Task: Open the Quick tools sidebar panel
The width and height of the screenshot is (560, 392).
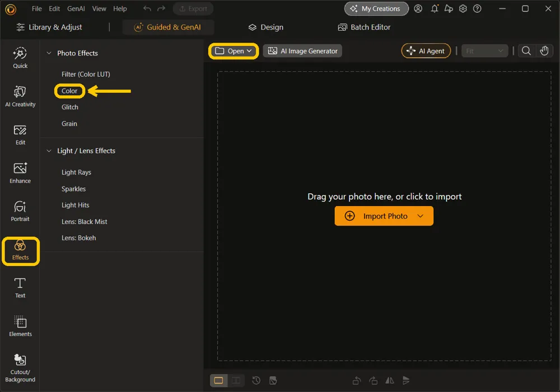Action: click(20, 58)
